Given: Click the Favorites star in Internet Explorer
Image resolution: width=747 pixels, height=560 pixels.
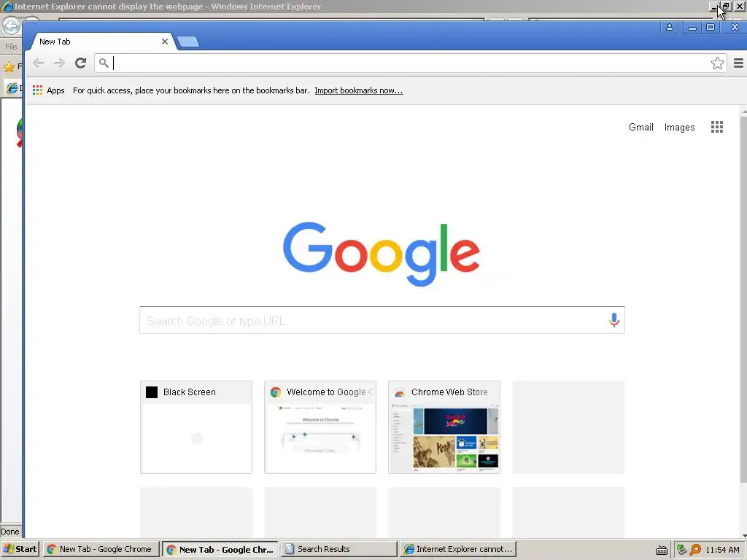Looking at the screenshot, I should [9, 66].
